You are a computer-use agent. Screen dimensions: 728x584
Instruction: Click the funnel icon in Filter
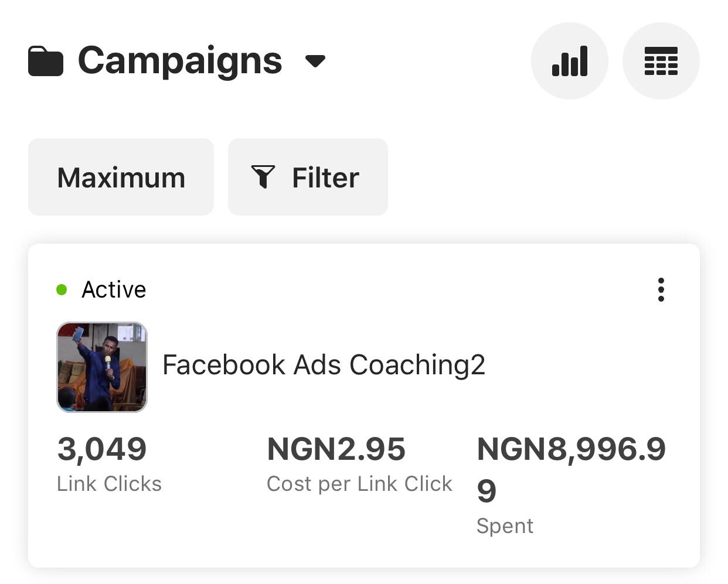click(263, 177)
